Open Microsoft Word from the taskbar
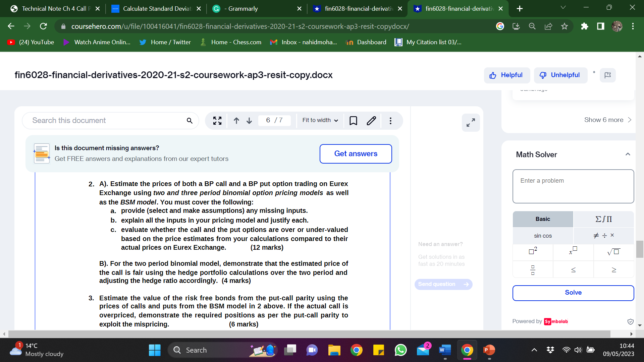644x362 pixels. [x=445, y=350]
